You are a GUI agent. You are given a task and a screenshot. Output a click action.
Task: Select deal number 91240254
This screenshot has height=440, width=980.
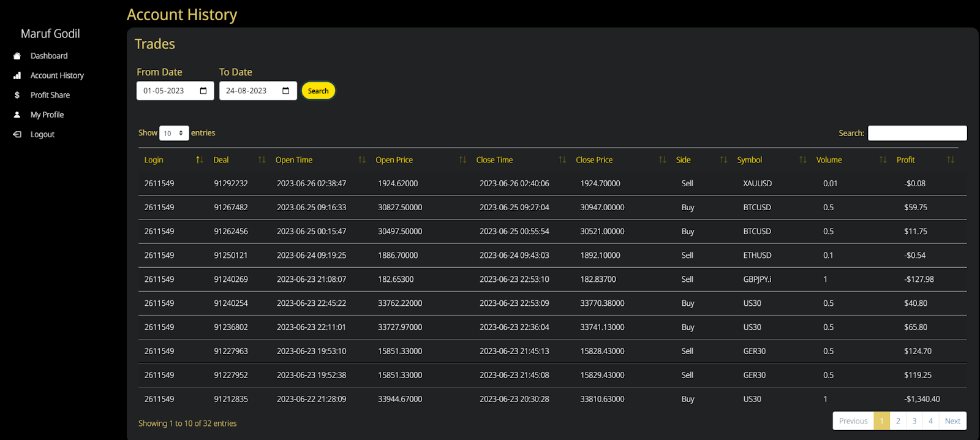(x=231, y=303)
